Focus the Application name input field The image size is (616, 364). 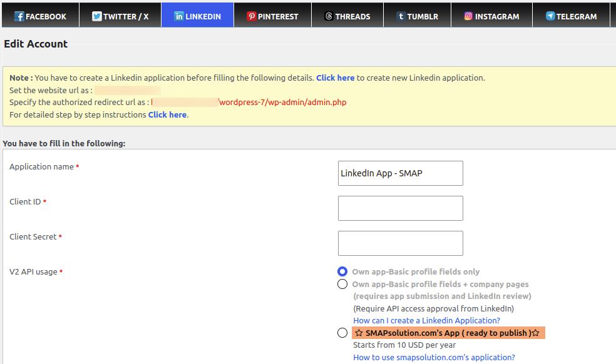(x=400, y=173)
